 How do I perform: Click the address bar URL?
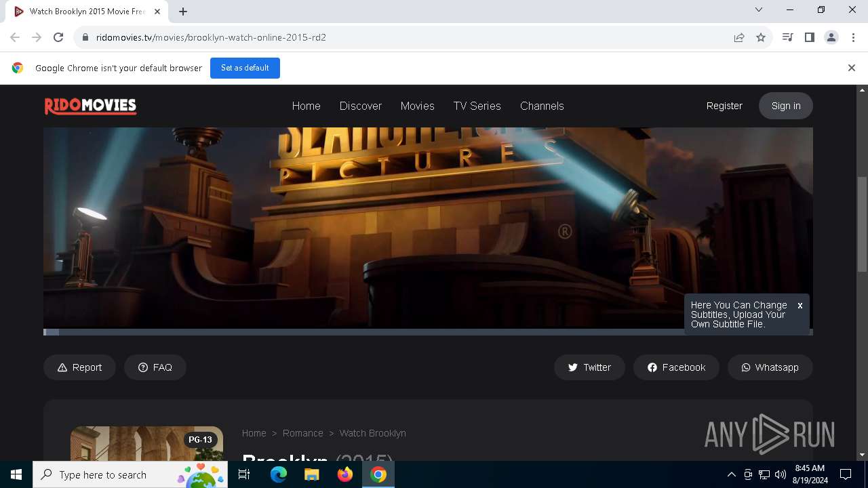point(211,37)
